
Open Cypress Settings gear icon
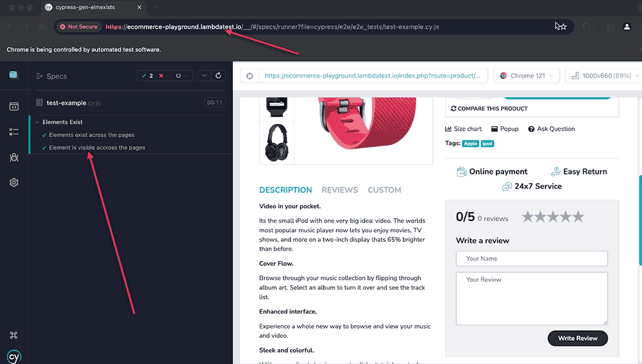coord(14,182)
